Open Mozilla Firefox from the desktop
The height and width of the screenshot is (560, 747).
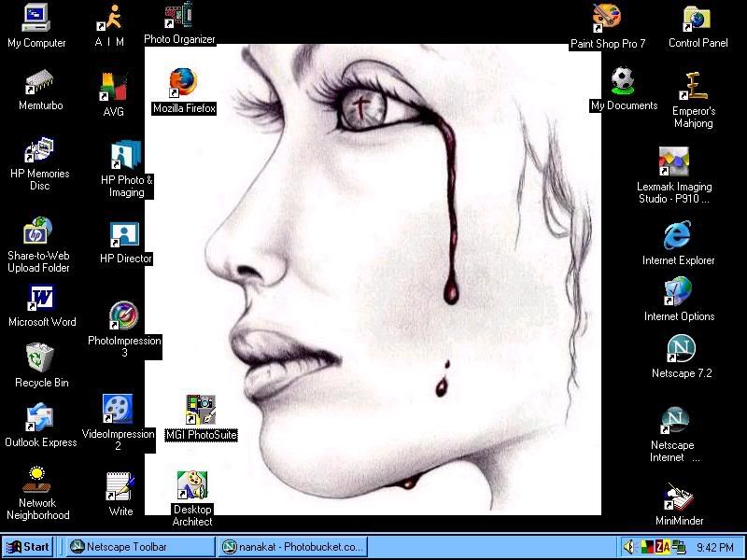click(x=183, y=84)
